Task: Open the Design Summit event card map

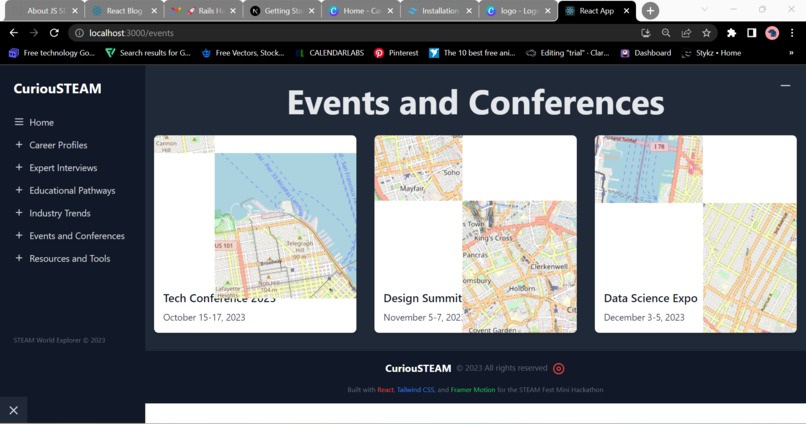Action: coord(475,234)
